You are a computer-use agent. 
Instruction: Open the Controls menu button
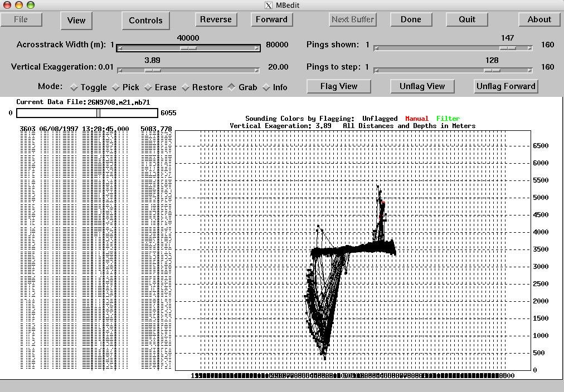(x=145, y=21)
